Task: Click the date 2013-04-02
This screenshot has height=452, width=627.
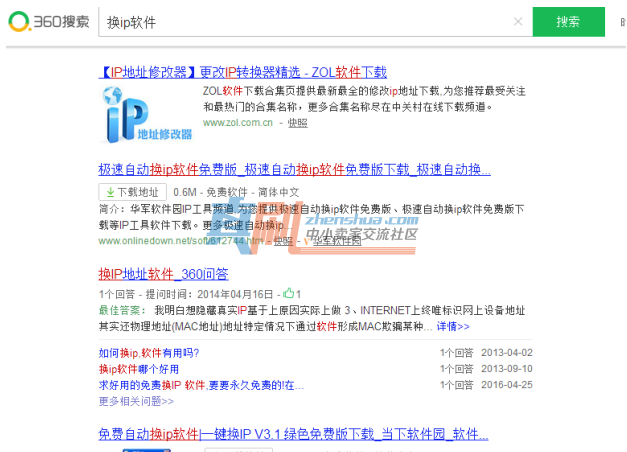Action: [507, 353]
